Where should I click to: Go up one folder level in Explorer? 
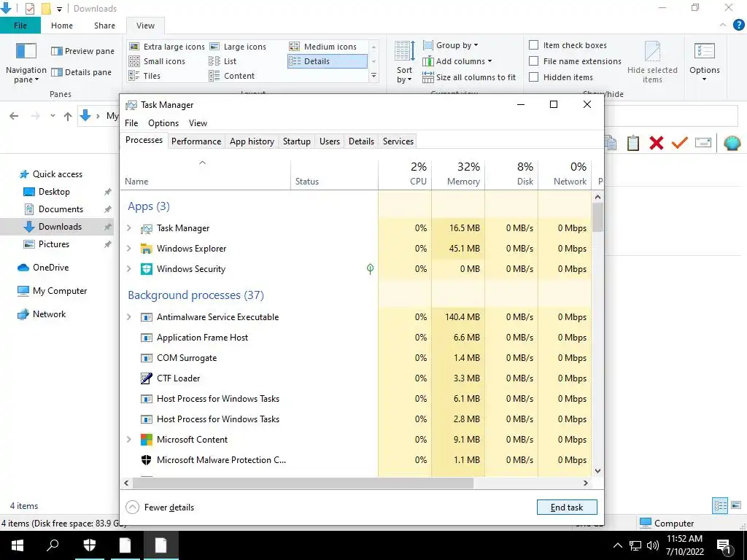click(x=68, y=116)
